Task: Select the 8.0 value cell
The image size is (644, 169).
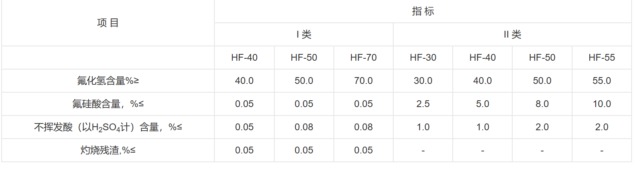Action: 542,104
